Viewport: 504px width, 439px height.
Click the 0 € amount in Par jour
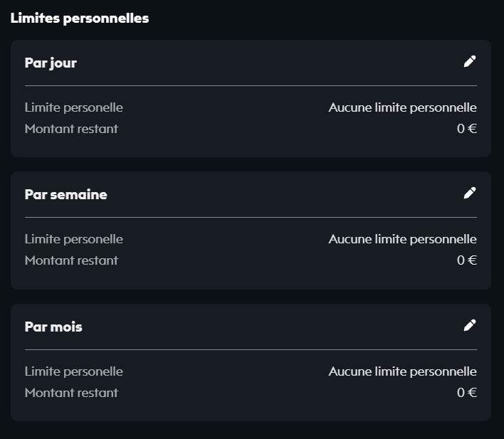tap(467, 129)
